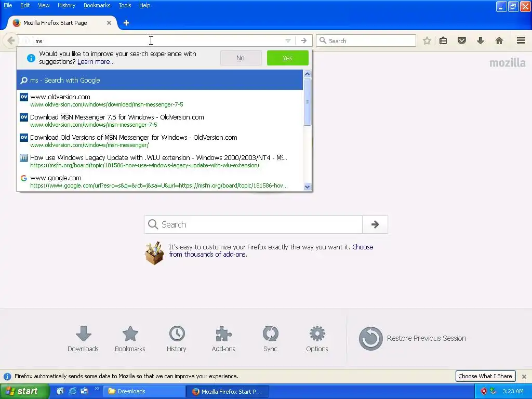
Task: Click the suggestions list scroll-down arrow
Action: [x=308, y=187]
